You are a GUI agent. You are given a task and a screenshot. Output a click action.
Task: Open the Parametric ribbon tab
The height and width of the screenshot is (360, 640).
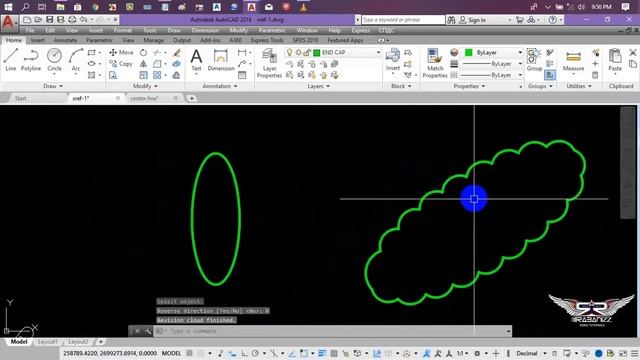99,40
